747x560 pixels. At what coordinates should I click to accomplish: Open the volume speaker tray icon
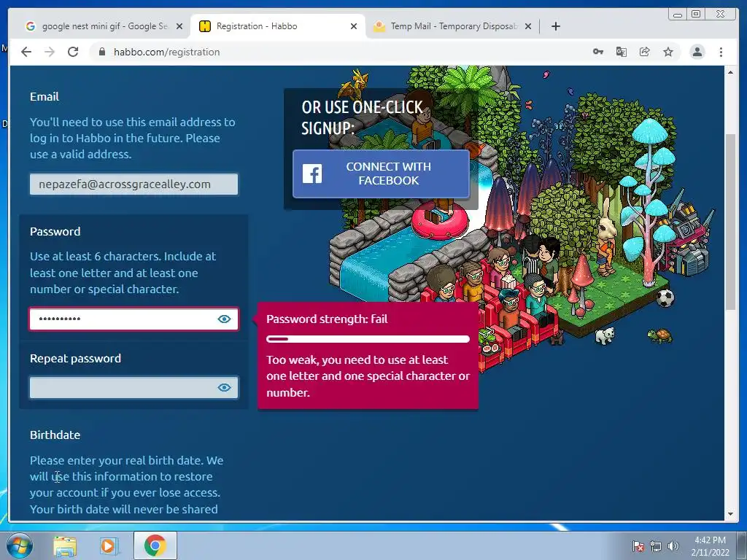673,546
